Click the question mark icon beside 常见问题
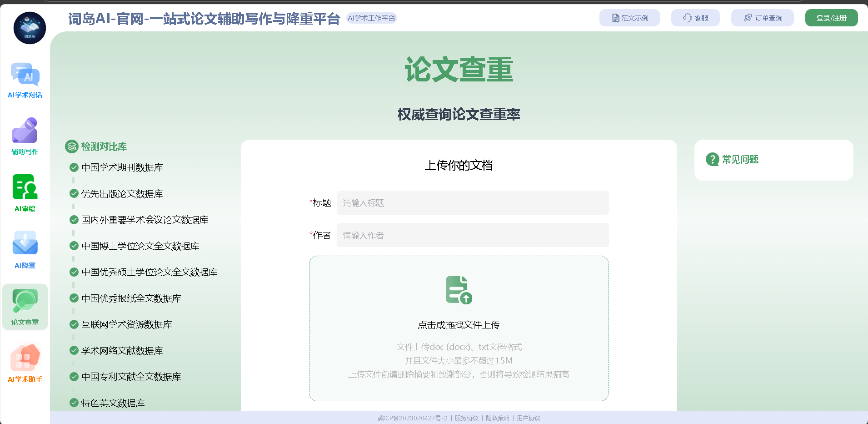The height and width of the screenshot is (424, 868). pyautogui.click(x=712, y=160)
